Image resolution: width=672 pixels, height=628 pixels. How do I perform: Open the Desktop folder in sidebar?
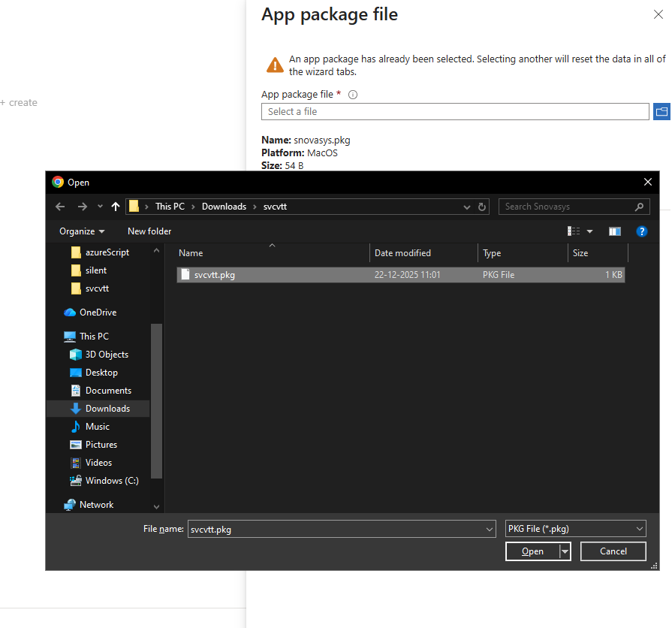point(101,373)
